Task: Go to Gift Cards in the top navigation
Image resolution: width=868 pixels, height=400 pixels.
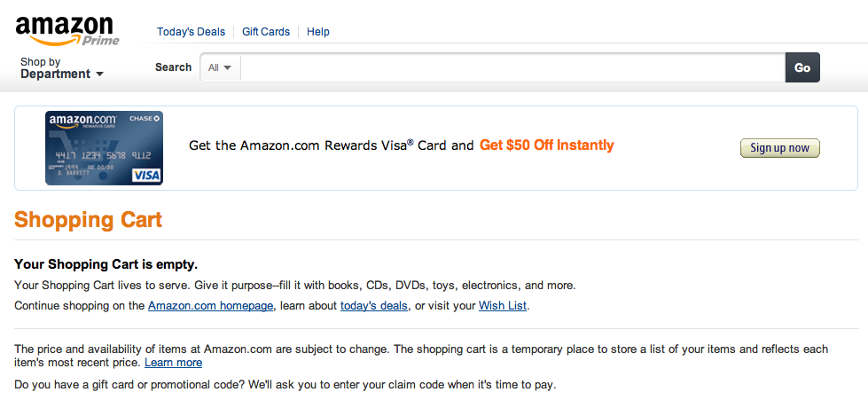Action: coord(266,32)
